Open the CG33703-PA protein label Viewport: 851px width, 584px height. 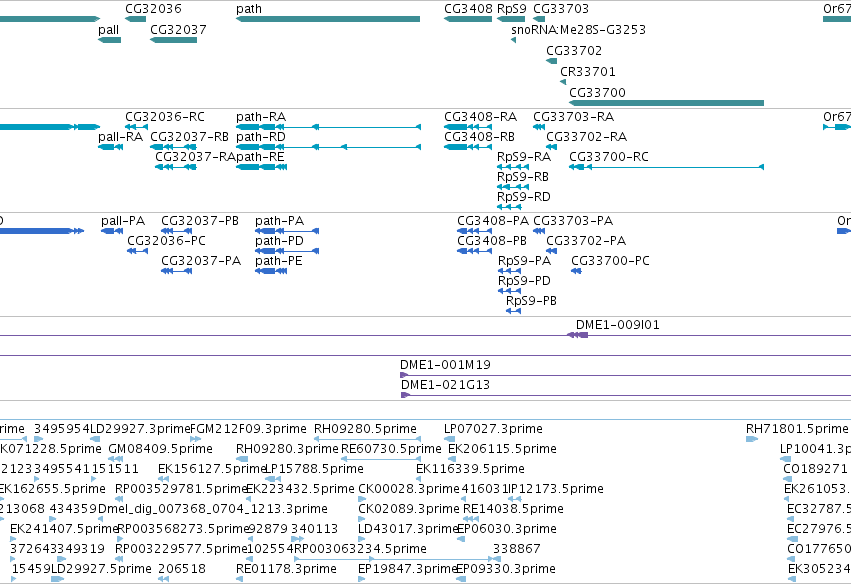tap(573, 221)
